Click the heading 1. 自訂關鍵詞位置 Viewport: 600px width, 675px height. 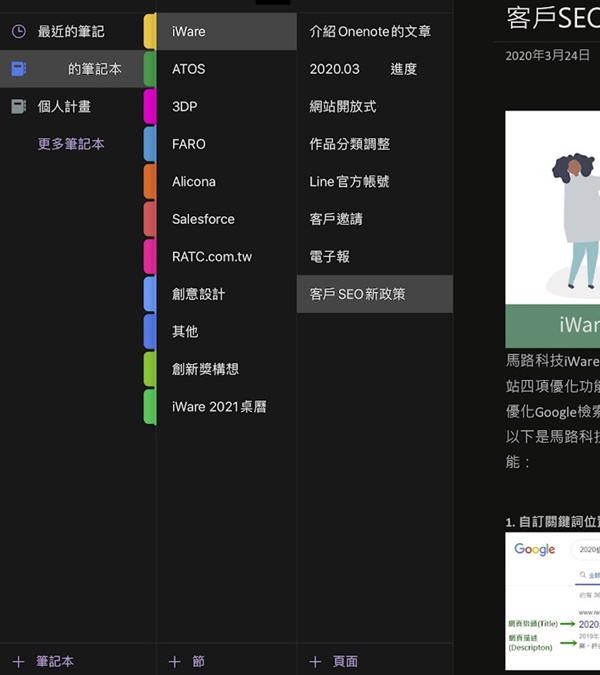pyautogui.click(x=553, y=522)
